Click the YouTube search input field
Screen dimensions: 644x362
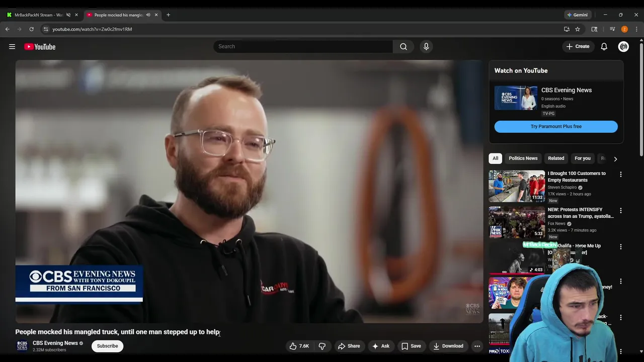coord(303,46)
